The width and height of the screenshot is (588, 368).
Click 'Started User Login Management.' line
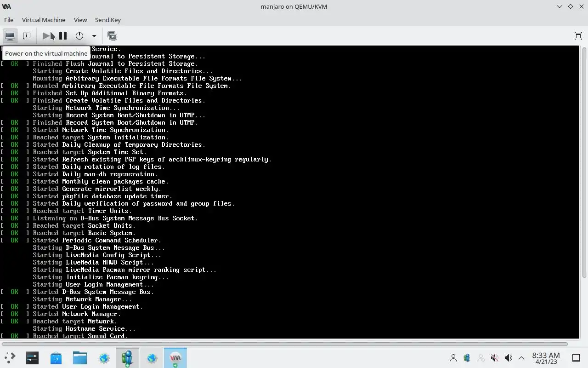tap(88, 306)
